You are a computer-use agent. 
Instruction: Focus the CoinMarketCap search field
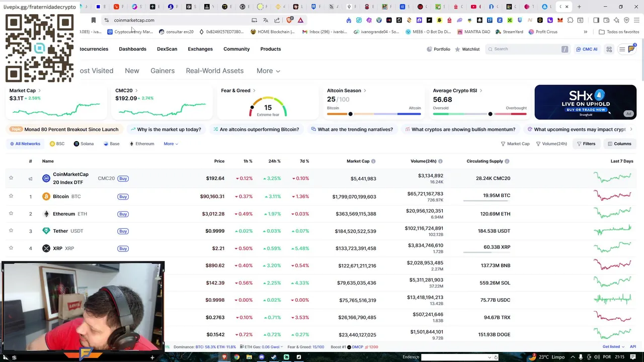coord(527,49)
